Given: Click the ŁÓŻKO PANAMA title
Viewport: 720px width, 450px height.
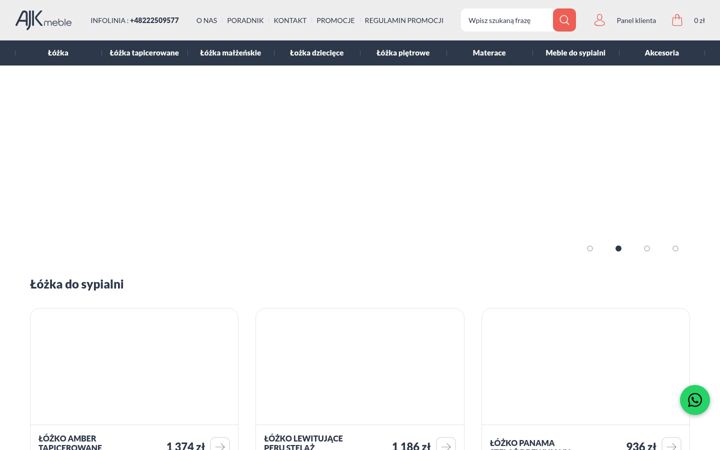Looking at the screenshot, I should [x=522, y=443].
